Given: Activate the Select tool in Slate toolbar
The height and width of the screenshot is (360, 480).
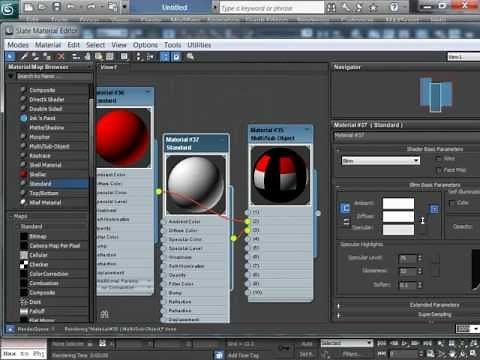Looking at the screenshot, I should [x=10, y=57].
